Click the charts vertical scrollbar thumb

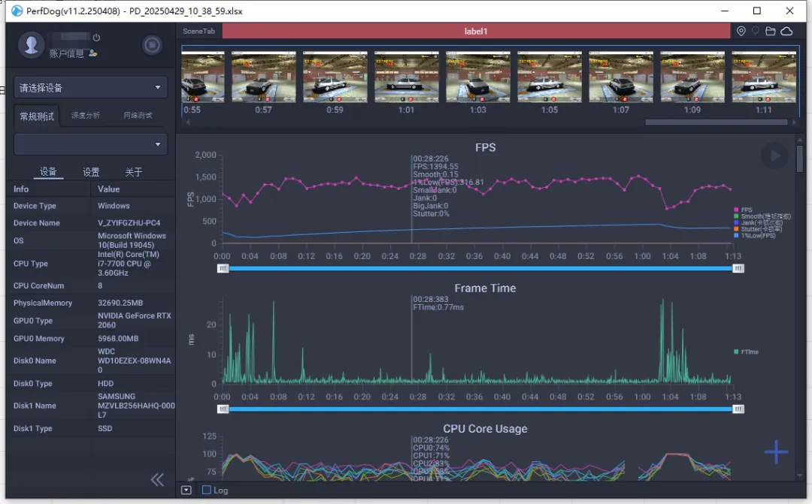(799, 158)
